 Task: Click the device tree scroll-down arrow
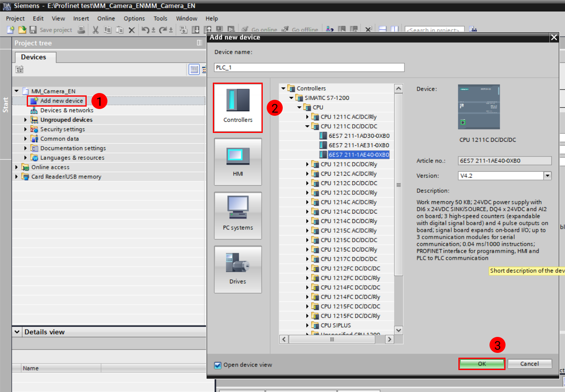[x=398, y=330]
